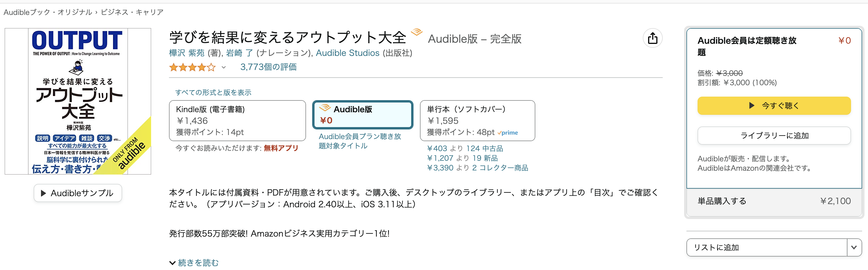Click the 今すぐ聴く play button
This screenshot has width=868, height=270.
click(774, 106)
